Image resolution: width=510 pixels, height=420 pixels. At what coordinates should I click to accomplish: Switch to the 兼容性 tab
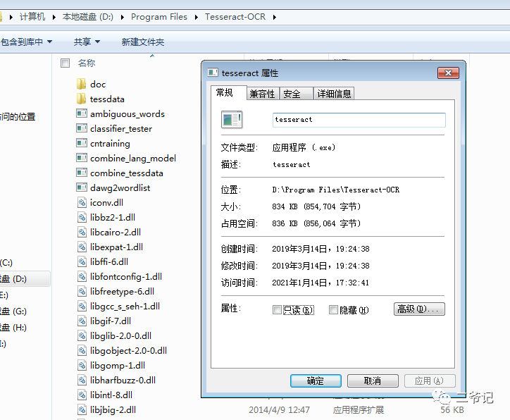coord(262,94)
